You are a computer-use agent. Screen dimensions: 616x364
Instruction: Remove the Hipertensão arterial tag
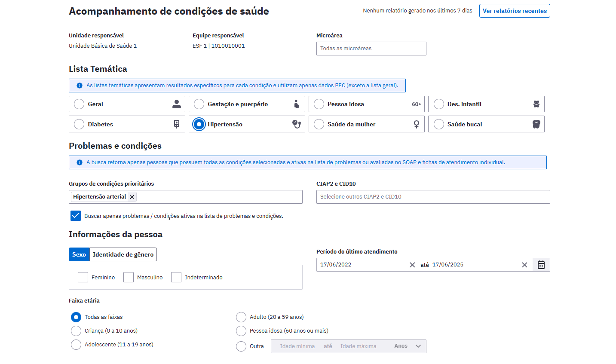tap(132, 197)
